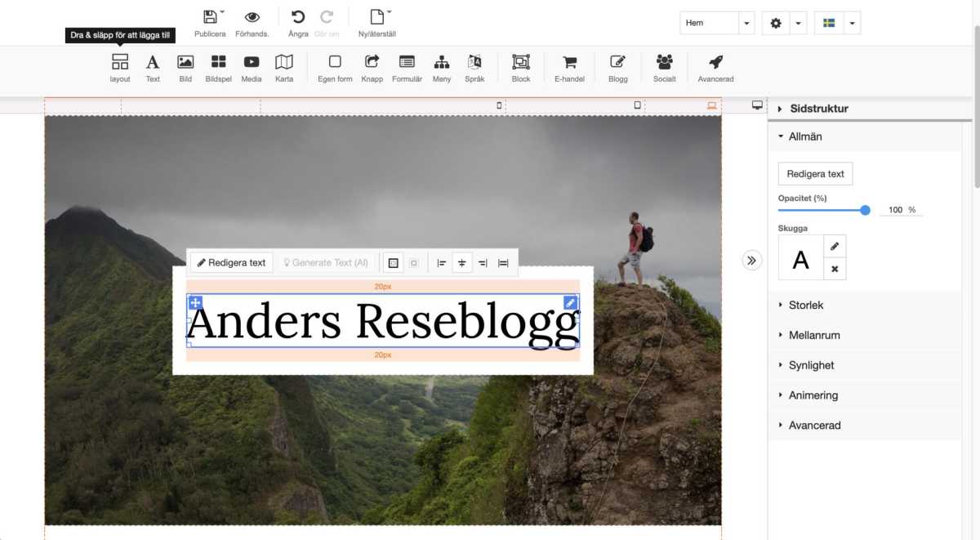Click the Opacitet percentage input field
This screenshot has width=980, height=540.
coord(895,210)
